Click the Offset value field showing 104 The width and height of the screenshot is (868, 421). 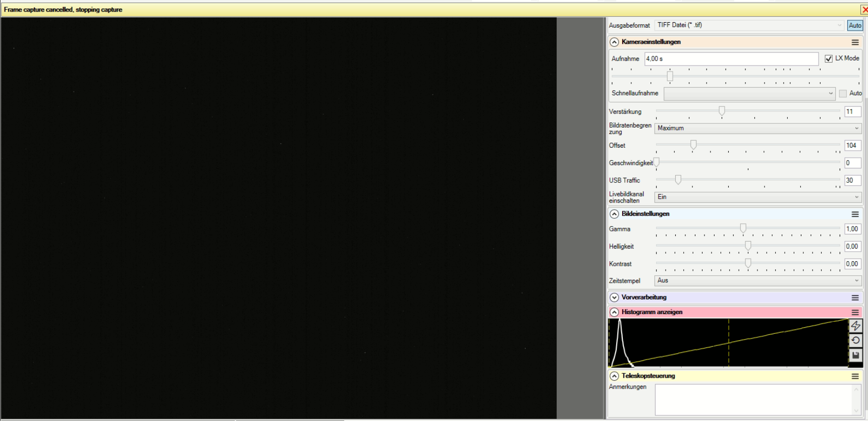(x=852, y=146)
